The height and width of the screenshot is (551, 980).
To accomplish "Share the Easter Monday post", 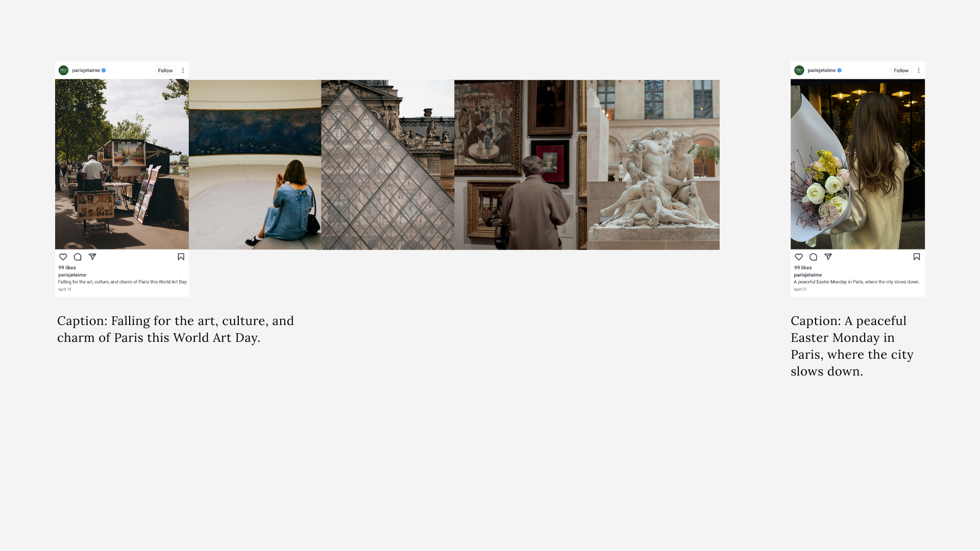I will pos(828,257).
